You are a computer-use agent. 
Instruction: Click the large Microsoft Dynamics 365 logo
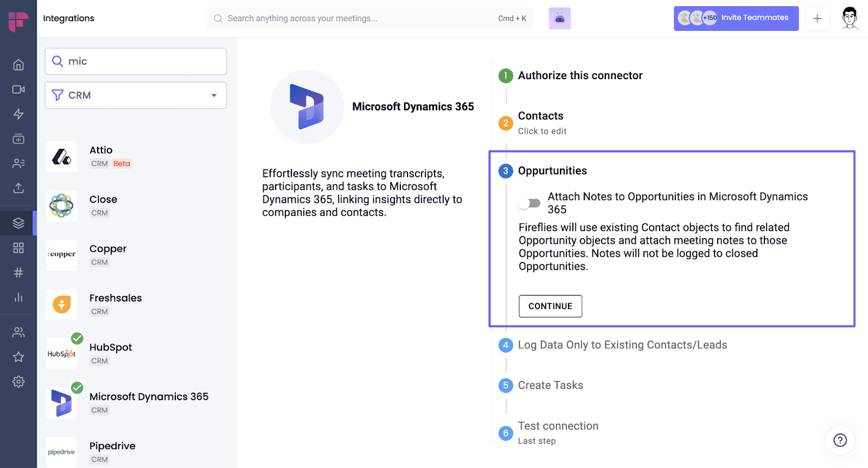(307, 107)
